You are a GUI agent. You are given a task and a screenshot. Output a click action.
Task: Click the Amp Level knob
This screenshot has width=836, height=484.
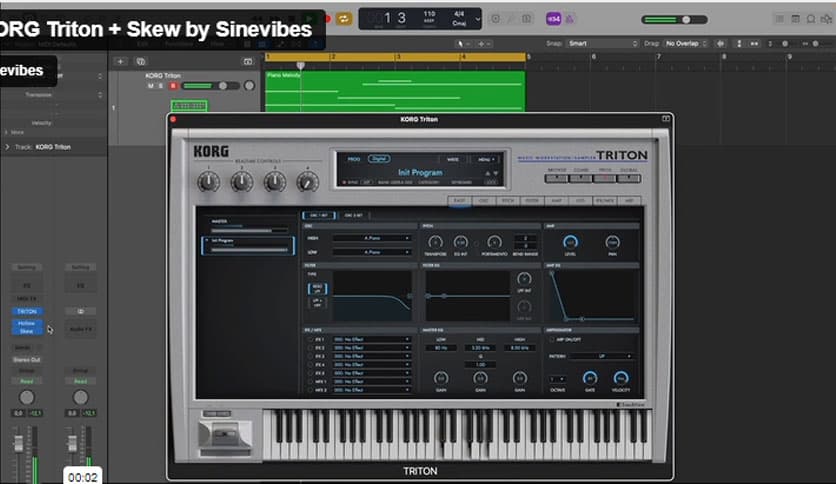[x=570, y=242]
